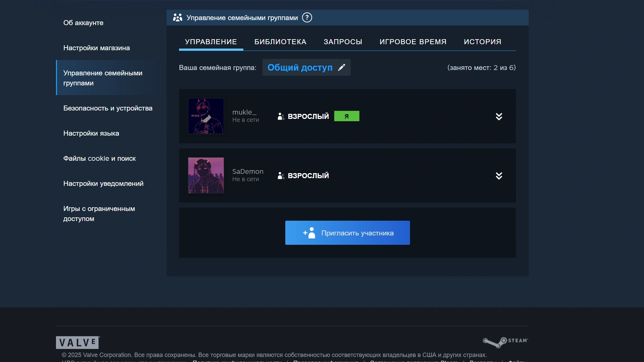644x362 pixels.
Task: Click adult role icon for mukle_
Action: (281, 116)
